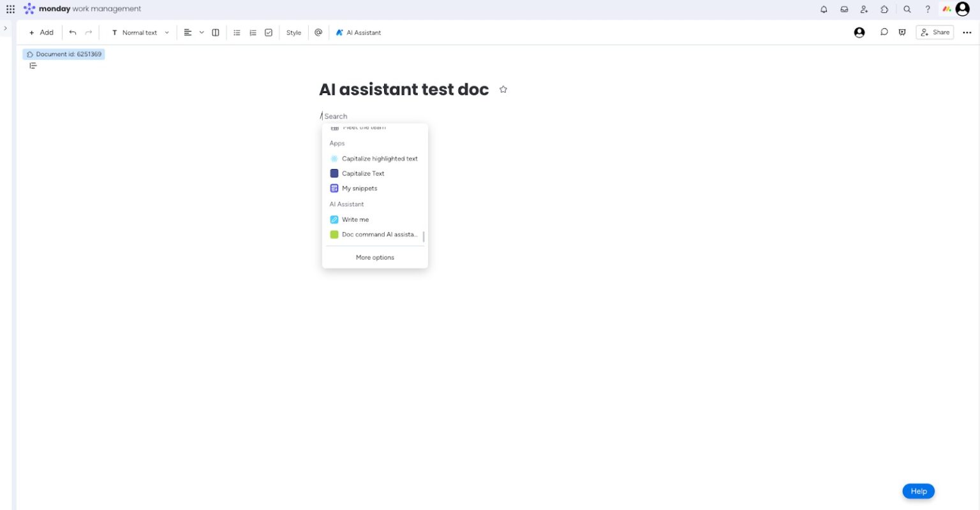Viewport: 980px width, 510px height.
Task: Click More options in the slash command menu
Action: (x=375, y=257)
